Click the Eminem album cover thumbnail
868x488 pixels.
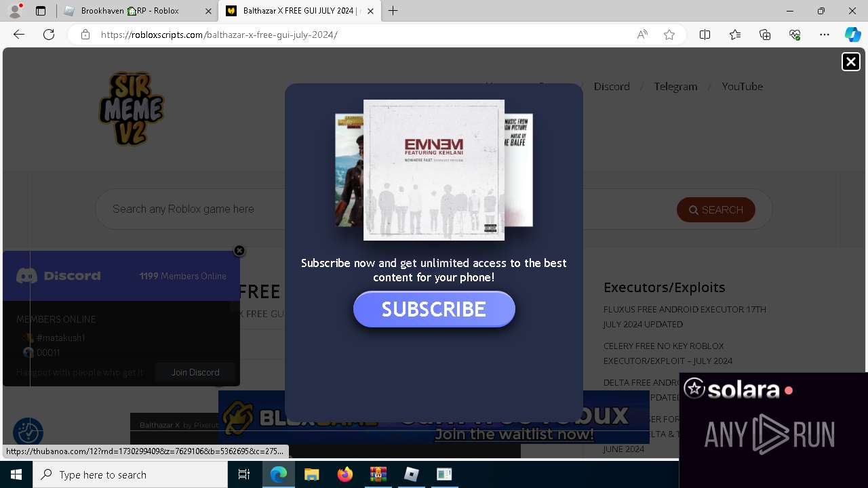(x=434, y=170)
